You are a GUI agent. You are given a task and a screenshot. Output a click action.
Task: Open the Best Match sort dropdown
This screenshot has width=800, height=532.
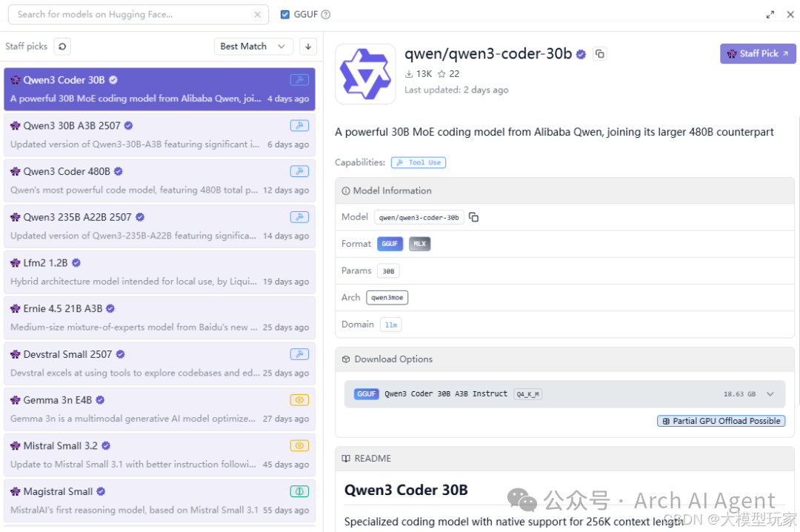click(253, 47)
